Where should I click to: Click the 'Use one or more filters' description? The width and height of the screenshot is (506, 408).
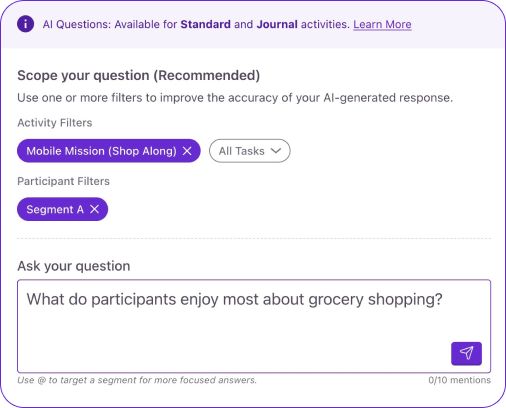pyautogui.click(x=235, y=98)
